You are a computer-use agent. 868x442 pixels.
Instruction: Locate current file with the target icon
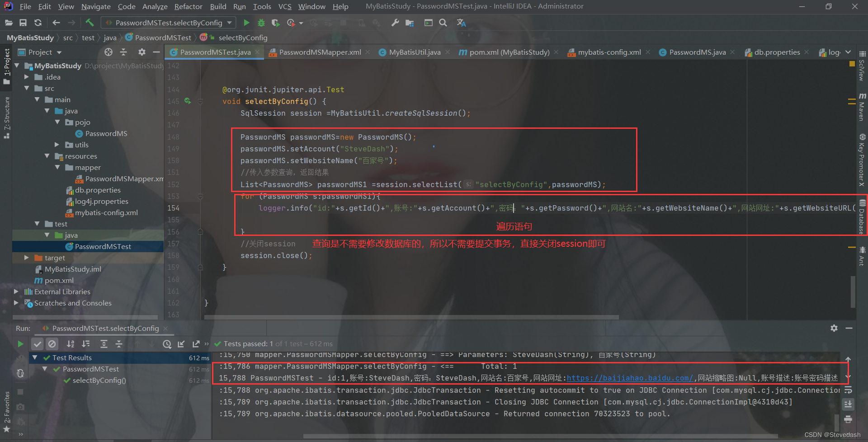click(108, 52)
